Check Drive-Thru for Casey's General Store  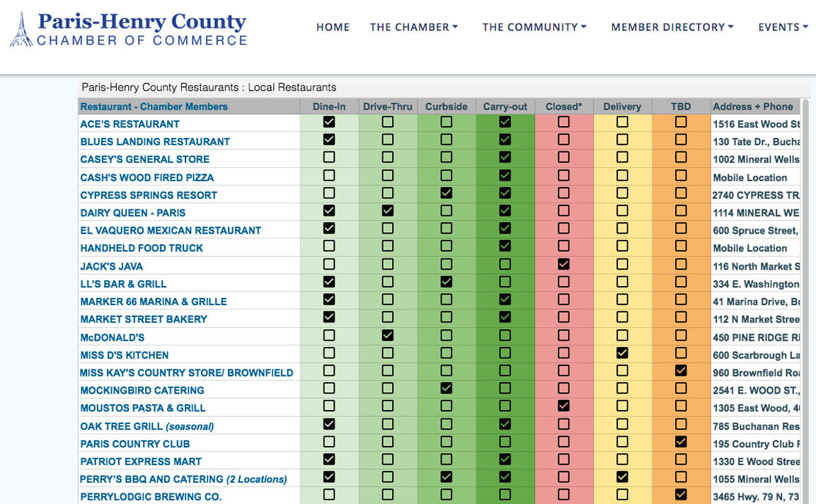(388, 157)
